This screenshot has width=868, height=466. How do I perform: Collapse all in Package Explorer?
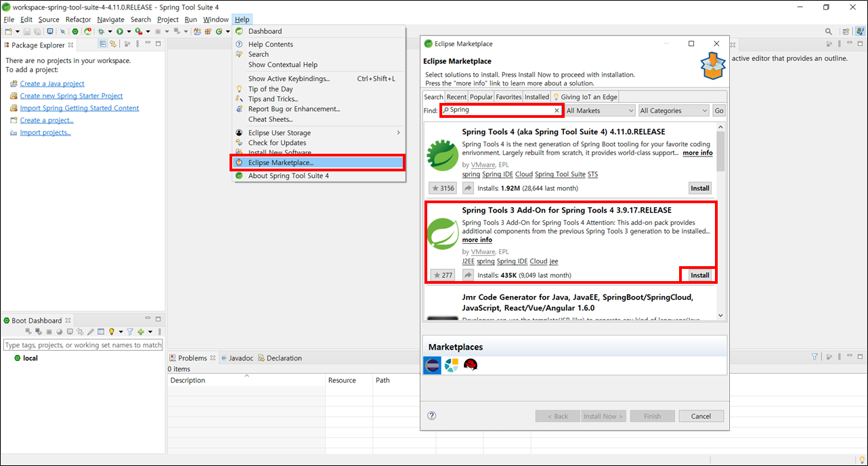click(x=103, y=44)
